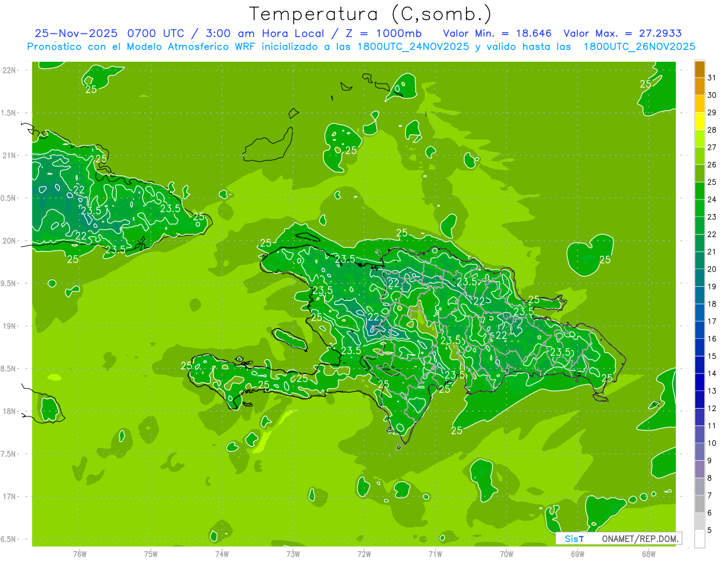Viewport: 728px width, 562px height.
Task: Click the color scale label "24"
Action: coord(712,199)
